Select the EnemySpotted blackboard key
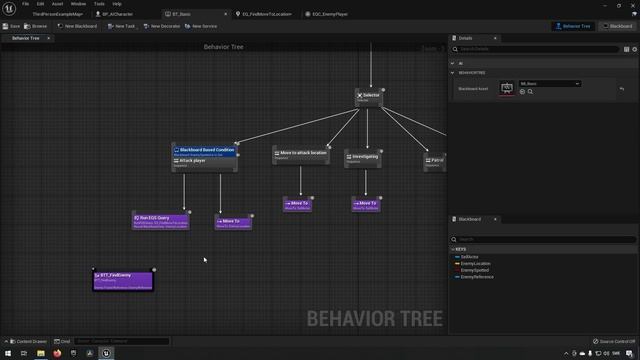This screenshot has height=360, width=640. tap(475, 270)
